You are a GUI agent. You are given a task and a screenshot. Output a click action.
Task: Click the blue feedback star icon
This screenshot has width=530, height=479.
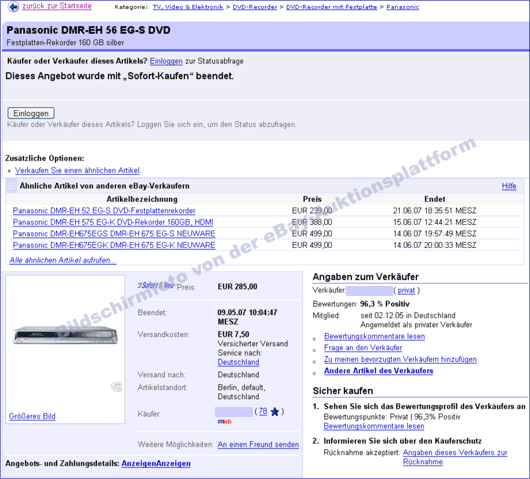pyautogui.click(x=275, y=412)
